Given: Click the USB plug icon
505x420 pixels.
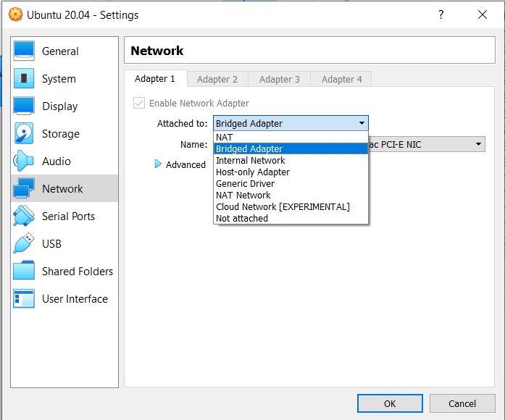Looking at the screenshot, I should pyautogui.click(x=24, y=243).
